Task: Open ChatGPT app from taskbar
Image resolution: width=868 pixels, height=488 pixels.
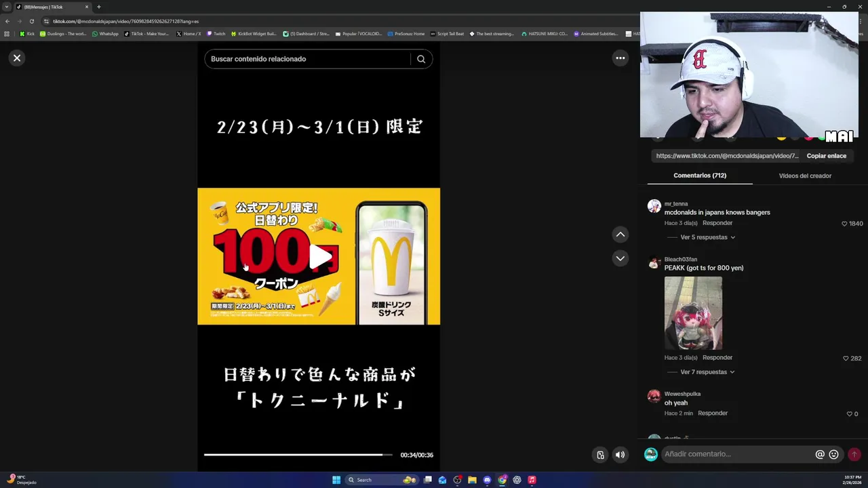Action: pos(517,480)
